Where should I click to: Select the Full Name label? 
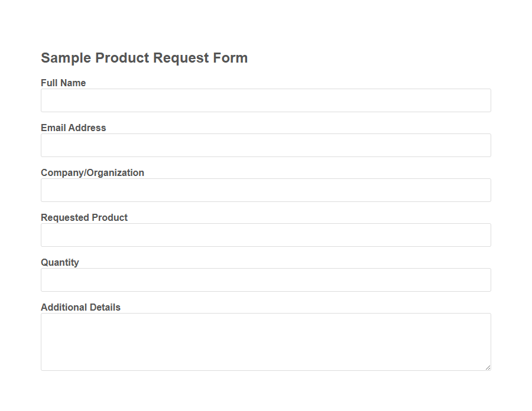pyautogui.click(x=63, y=83)
